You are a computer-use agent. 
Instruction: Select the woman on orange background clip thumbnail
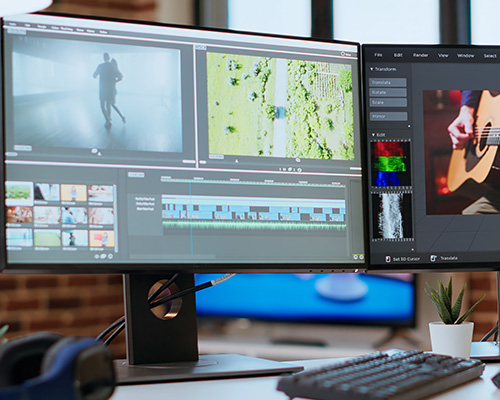pos(74,193)
